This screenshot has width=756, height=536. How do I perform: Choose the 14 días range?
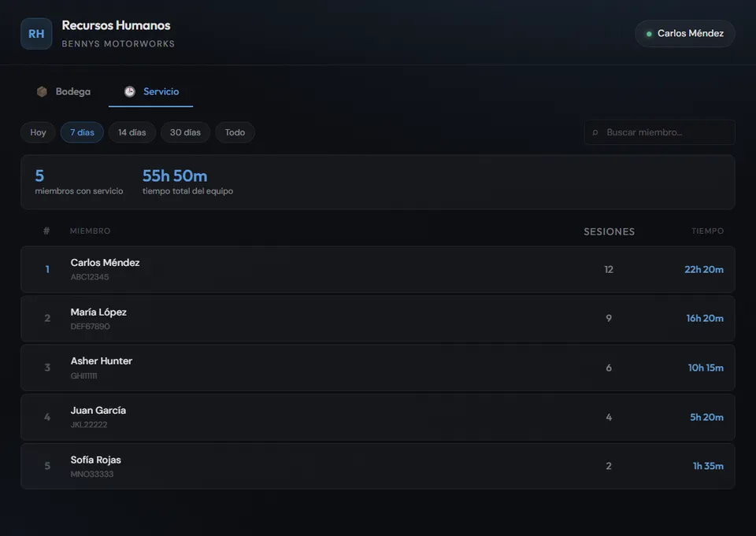pos(132,132)
